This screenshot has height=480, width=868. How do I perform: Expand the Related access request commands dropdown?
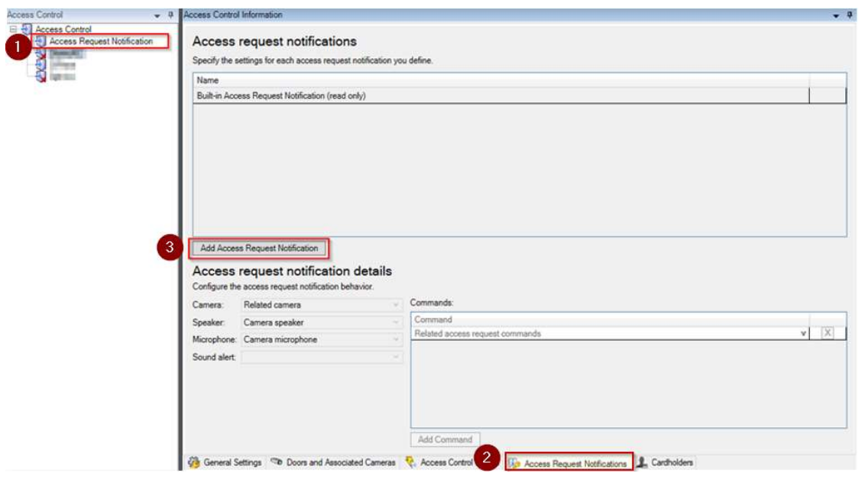pos(802,334)
